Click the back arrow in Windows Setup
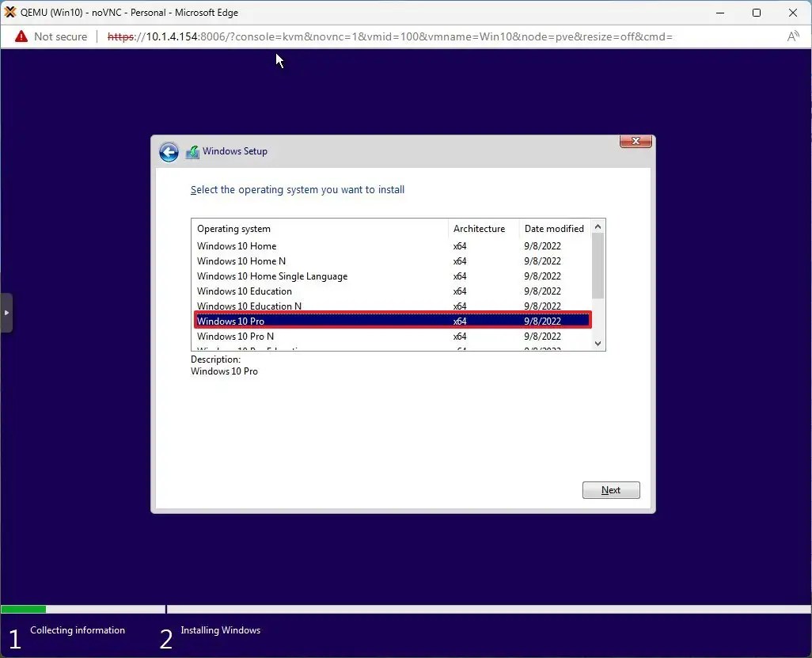Image resolution: width=812 pixels, height=658 pixels. [x=169, y=151]
